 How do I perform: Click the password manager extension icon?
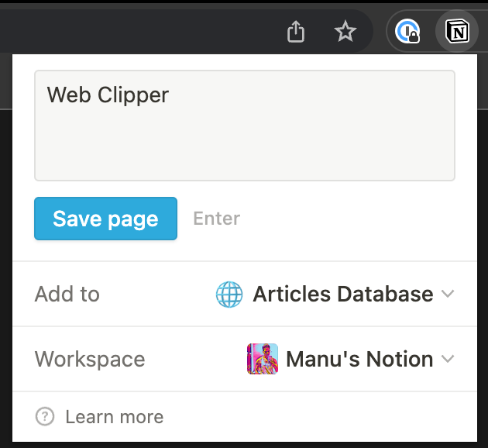tap(407, 32)
